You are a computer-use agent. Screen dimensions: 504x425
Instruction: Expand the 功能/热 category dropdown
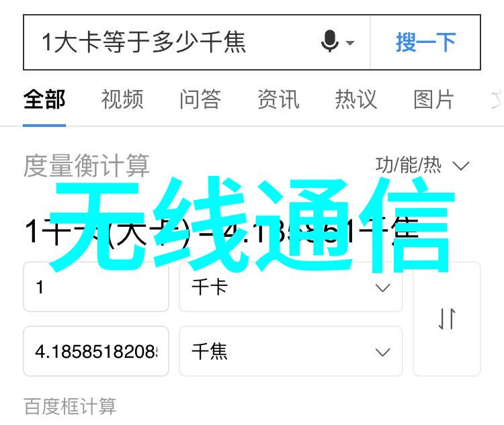click(x=422, y=165)
